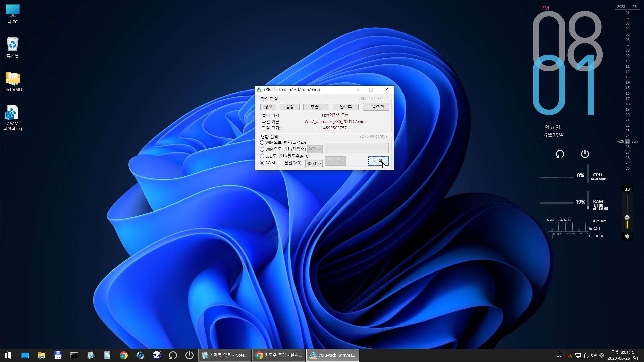The width and height of the screenshot is (644, 362).
Task: Click the 정보 button
Action: pyautogui.click(x=268, y=107)
